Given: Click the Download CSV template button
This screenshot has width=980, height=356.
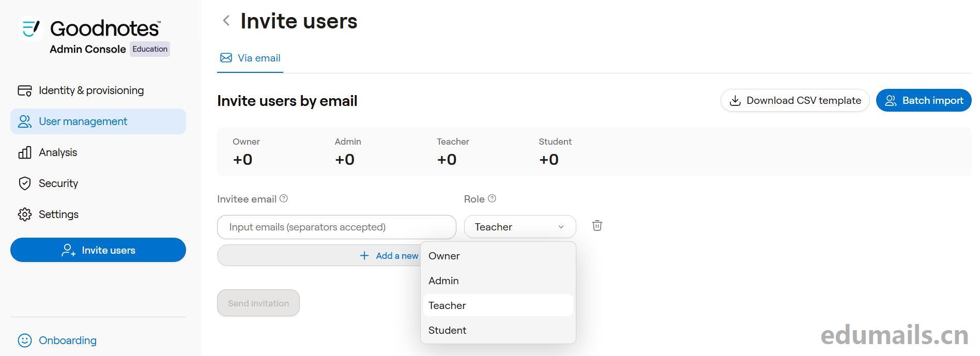Looking at the screenshot, I should (794, 101).
